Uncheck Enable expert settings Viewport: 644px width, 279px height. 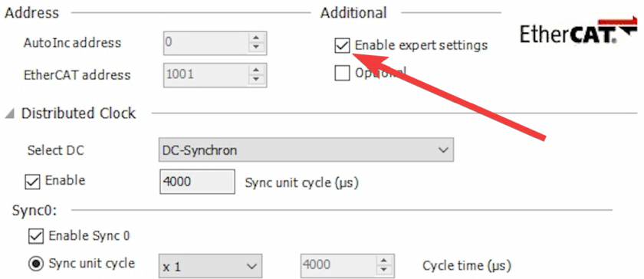click(342, 46)
